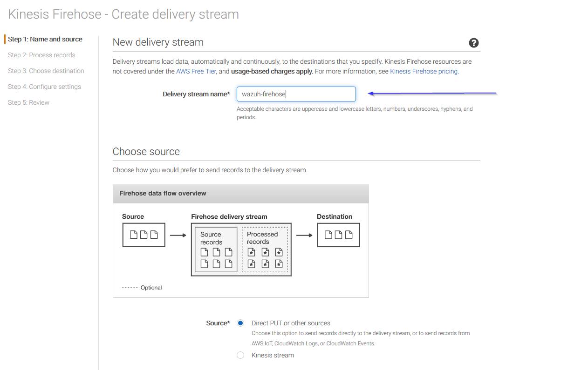Select the Kinesis stream radio button
The width and height of the screenshot is (588, 370).
pyautogui.click(x=240, y=355)
